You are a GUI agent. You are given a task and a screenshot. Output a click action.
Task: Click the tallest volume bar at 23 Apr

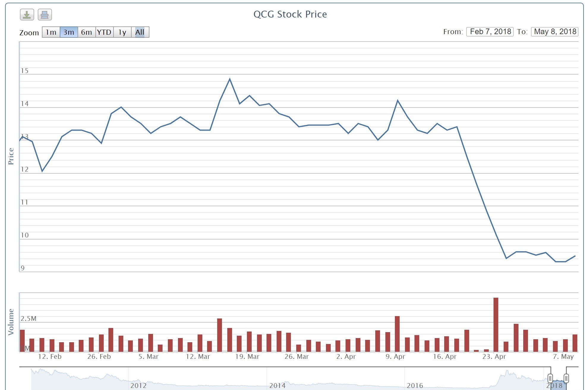(496, 324)
